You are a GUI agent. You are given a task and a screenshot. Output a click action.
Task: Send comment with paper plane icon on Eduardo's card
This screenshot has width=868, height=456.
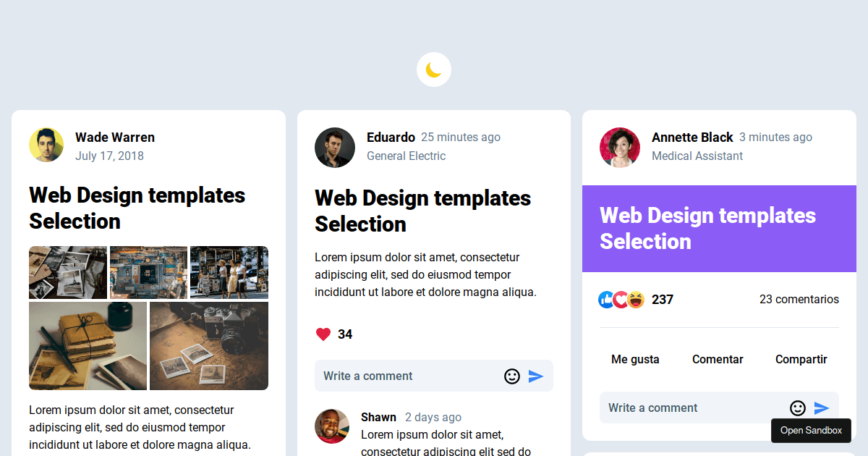click(536, 376)
